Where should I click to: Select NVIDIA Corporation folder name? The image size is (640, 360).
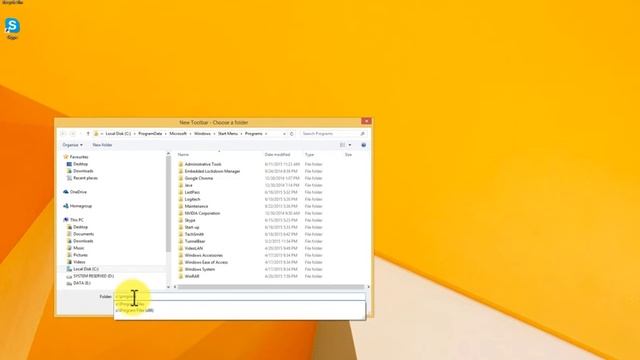click(202, 213)
